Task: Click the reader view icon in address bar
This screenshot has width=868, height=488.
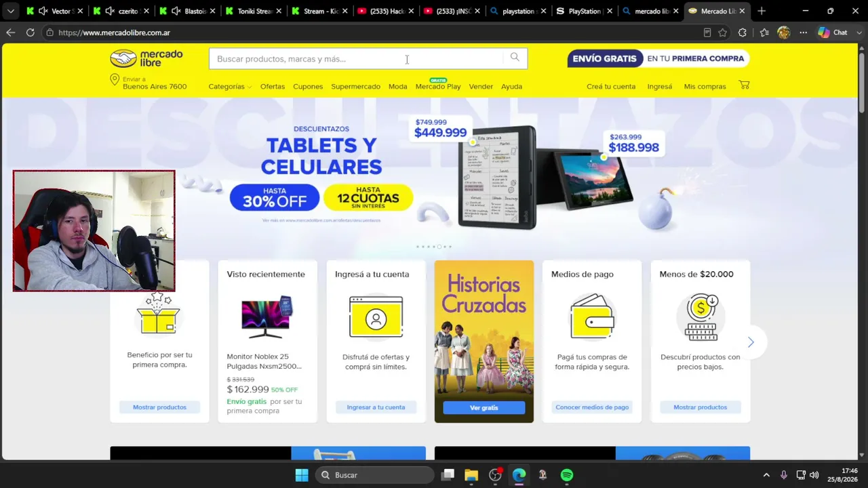Action: (707, 33)
